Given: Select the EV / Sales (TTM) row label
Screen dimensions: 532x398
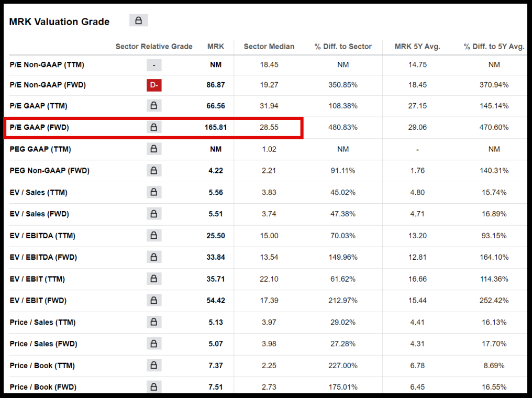Looking at the screenshot, I should pos(38,192).
